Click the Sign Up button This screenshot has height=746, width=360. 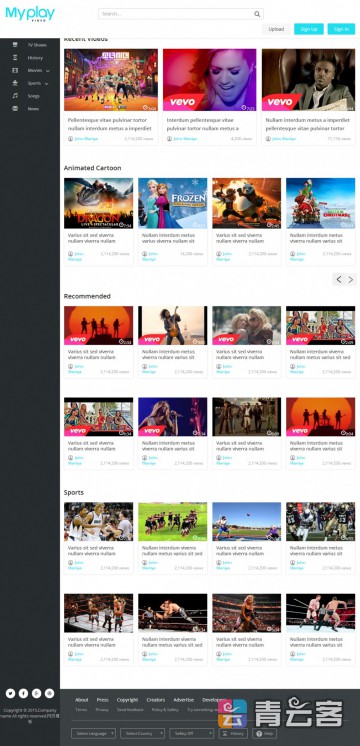309,29
